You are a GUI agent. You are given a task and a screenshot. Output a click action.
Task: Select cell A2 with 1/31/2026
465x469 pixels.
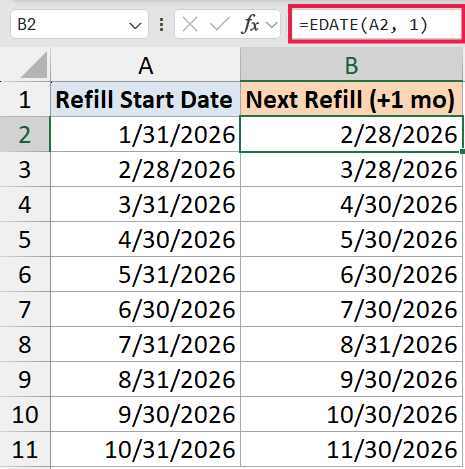[145, 134]
